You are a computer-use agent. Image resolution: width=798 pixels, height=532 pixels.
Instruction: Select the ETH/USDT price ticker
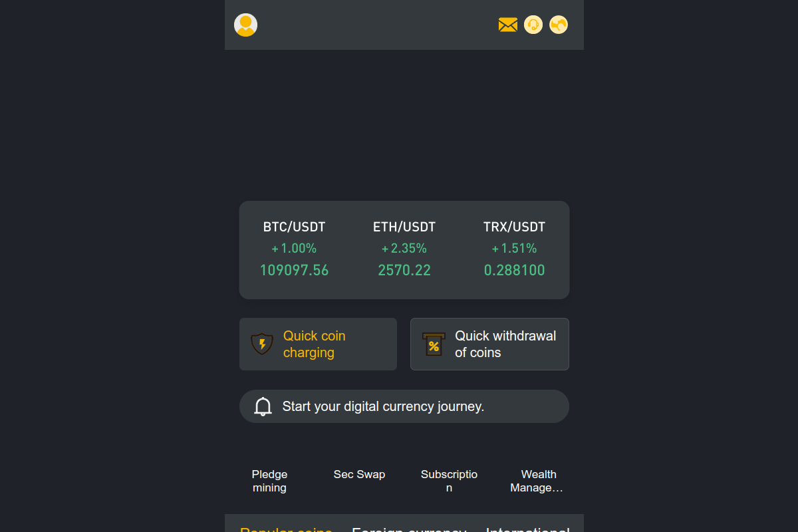[404, 249]
